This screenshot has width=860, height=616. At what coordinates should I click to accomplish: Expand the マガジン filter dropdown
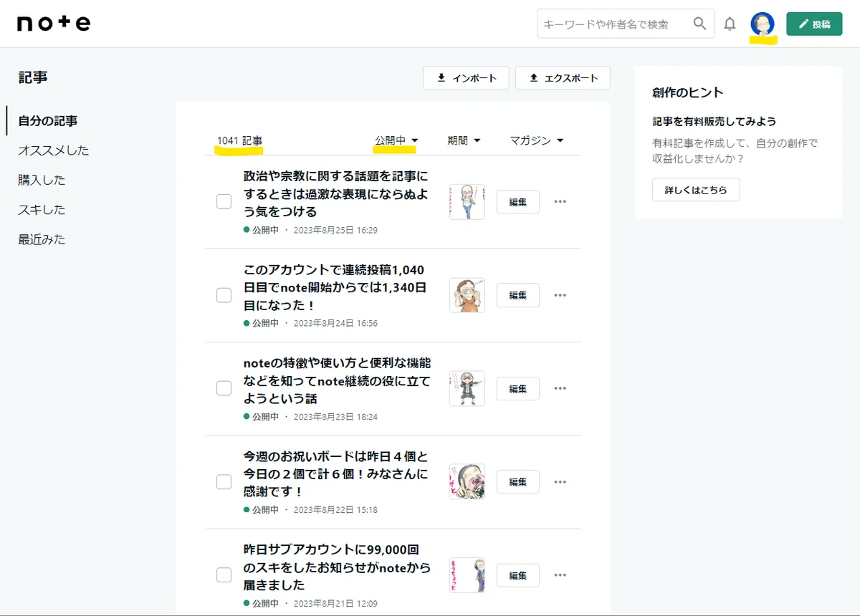537,140
